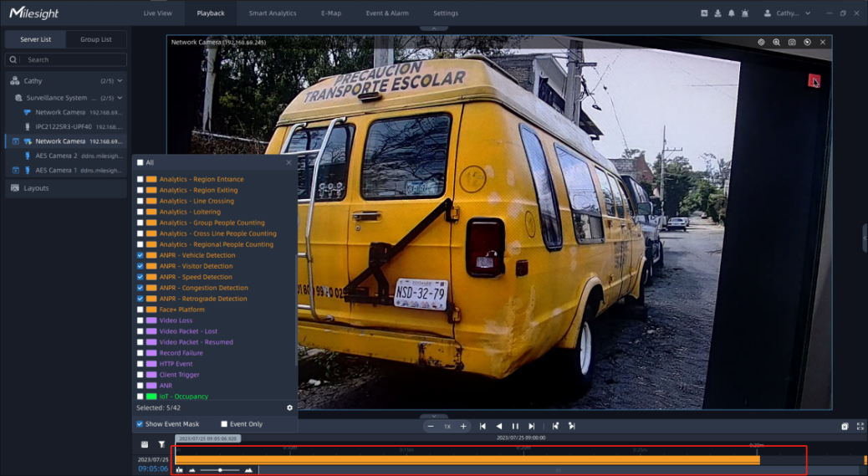Enable Analytics - Line Crossing checkbox
The image size is (868, 476).
click(x=140, y=201)
